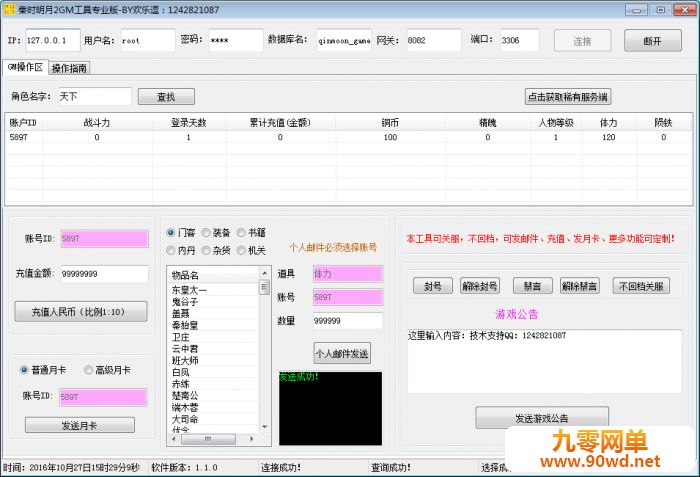The width and height of the screenshot is (700, 477).
Task: Click the 解除封号 button
Action: (480, 286)
